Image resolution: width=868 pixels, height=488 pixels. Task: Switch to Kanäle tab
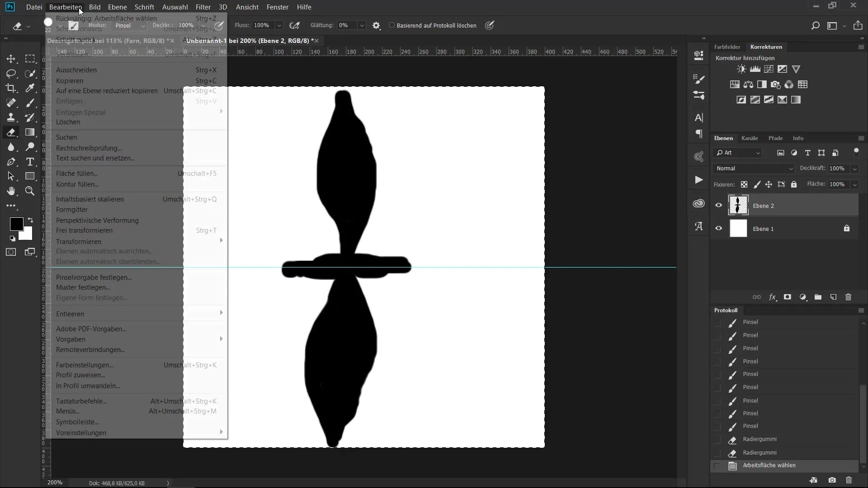pos(750,138)
